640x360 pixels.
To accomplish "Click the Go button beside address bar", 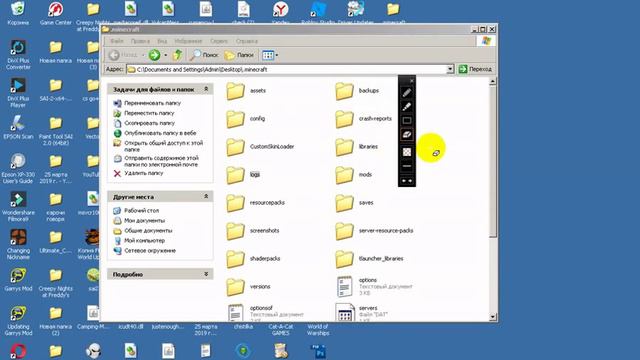I will coord(475,69).
